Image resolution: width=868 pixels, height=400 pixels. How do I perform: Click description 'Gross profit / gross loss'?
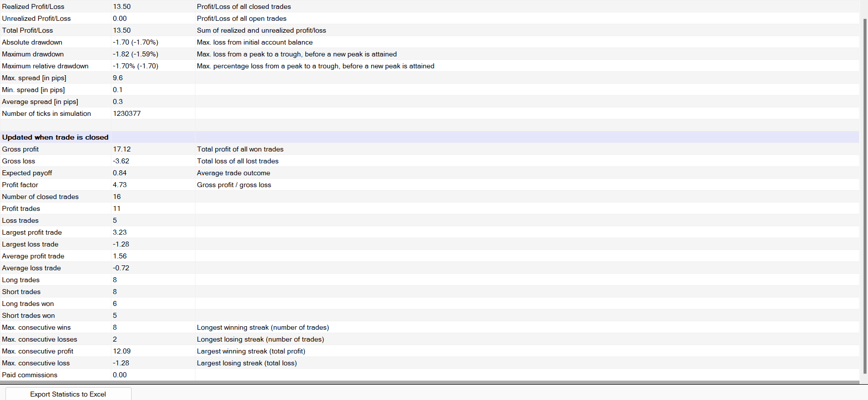click(234, 185)
